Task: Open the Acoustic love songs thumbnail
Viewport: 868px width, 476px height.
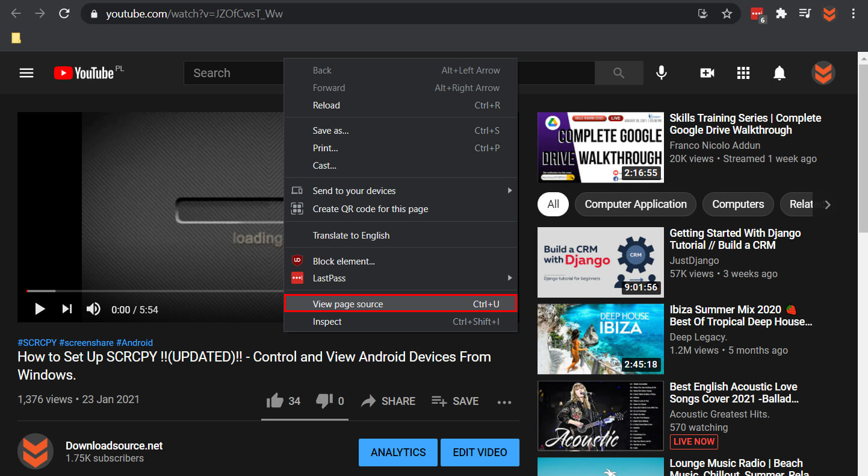Action: pyautogui.click(x=601, y=416)
